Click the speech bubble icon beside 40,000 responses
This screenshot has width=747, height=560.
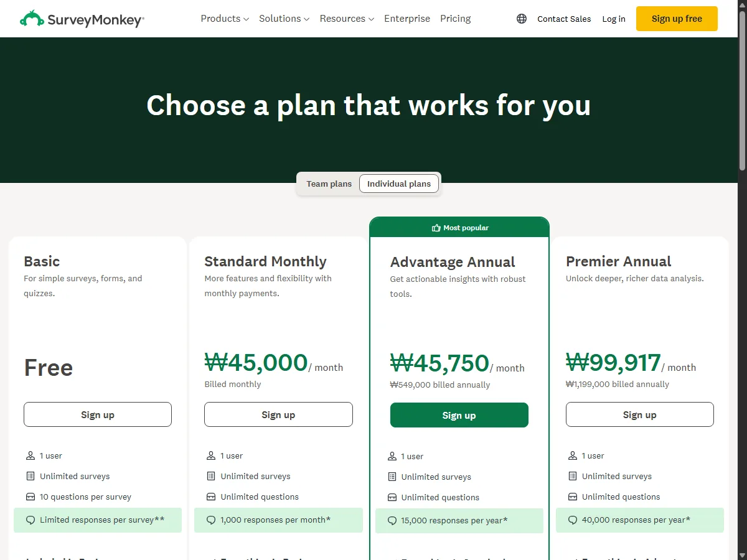click(x=573, y=520)
